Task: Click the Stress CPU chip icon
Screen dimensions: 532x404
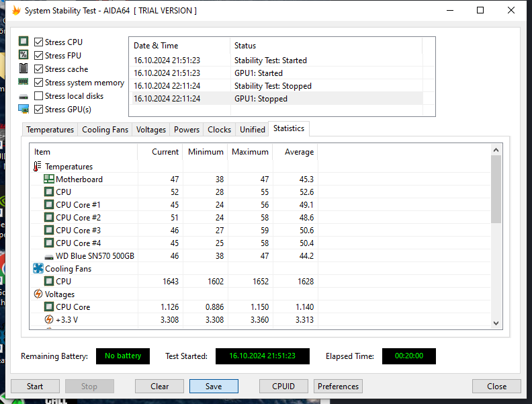Action: coord(24,42)
